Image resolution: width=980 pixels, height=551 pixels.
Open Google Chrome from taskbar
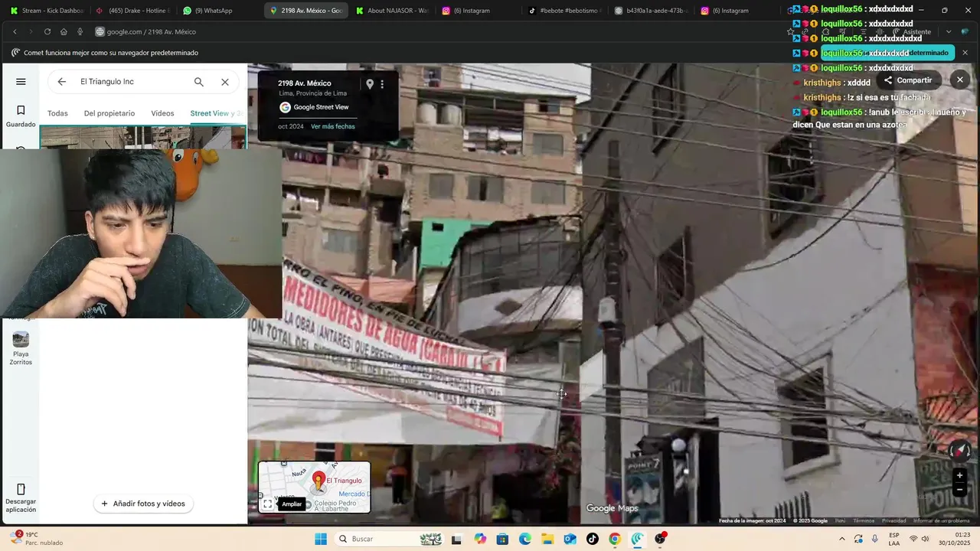point(615,539)
